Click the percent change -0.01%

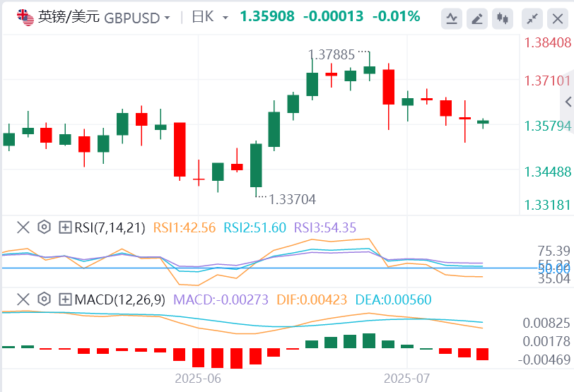click(396, 16)
